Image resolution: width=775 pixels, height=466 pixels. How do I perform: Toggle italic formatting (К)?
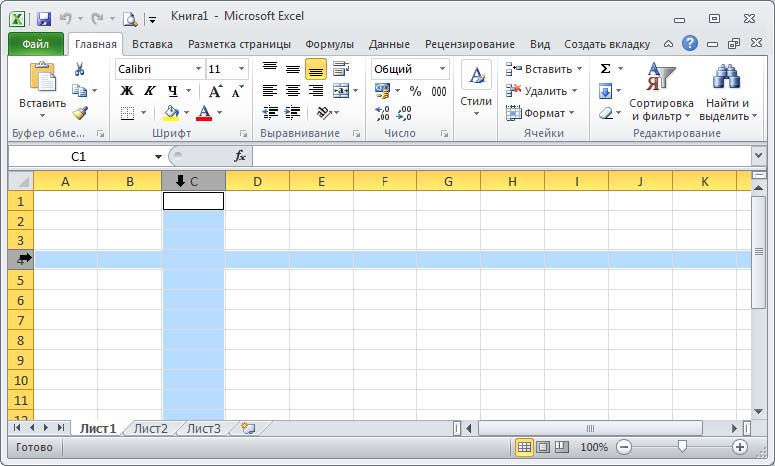click(x=148, y=91)
